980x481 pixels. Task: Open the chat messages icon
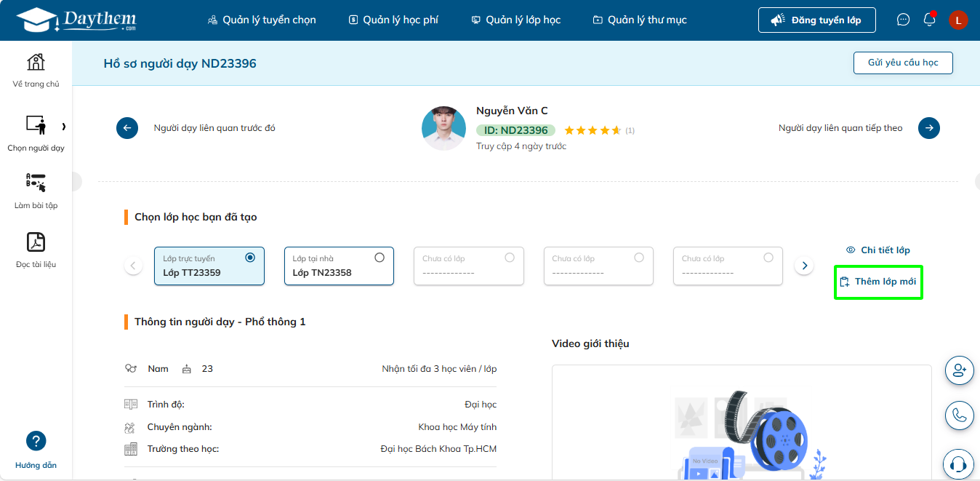pyautogui.click(x=903, y=20)
